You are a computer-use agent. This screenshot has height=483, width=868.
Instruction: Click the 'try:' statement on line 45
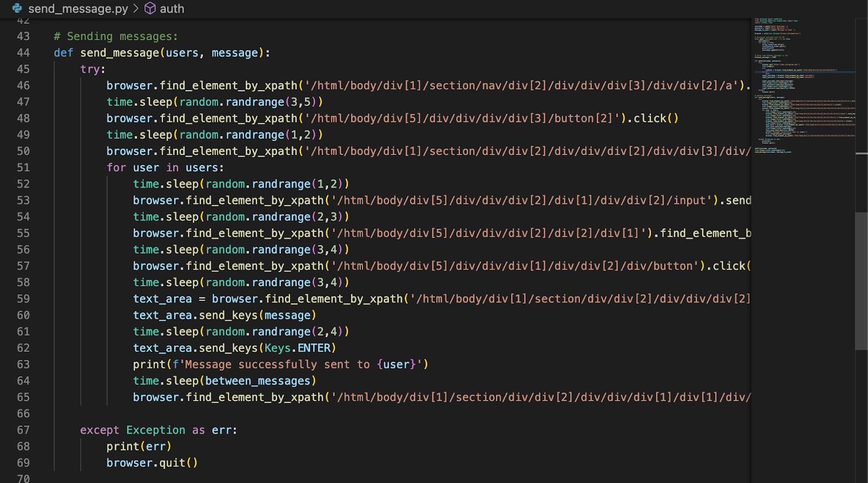(x=93, y=69)
